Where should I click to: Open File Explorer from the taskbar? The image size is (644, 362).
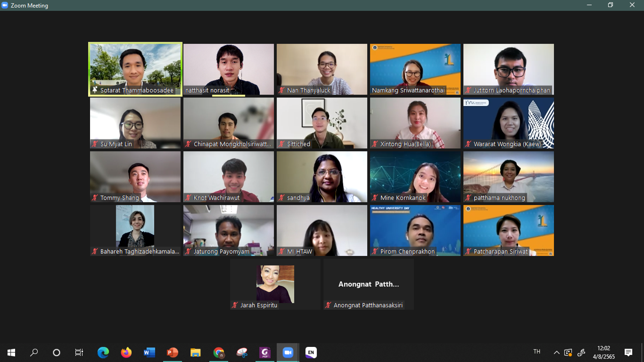point(196,352)
